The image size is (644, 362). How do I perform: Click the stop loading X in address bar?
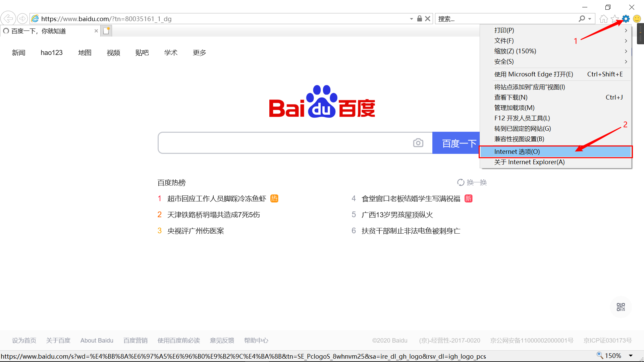[x=428, y=19]
